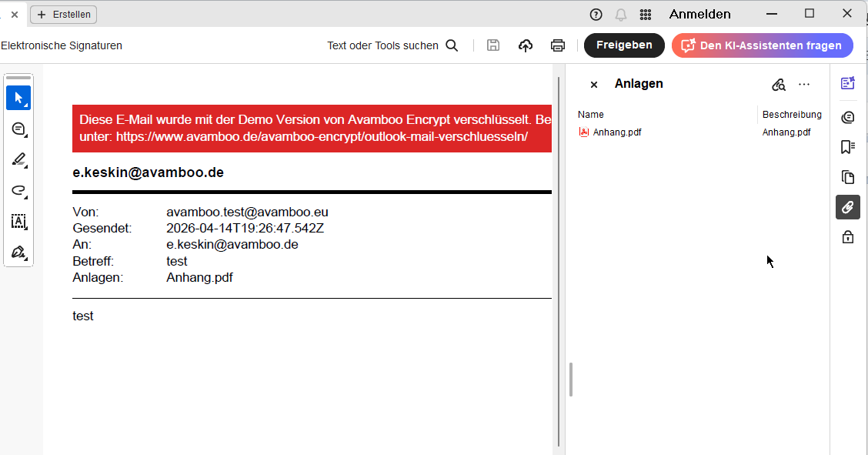868x455 pixels.
Task: Click the e.keskin@avamboo.de heading
Action: tap(149, 172)
